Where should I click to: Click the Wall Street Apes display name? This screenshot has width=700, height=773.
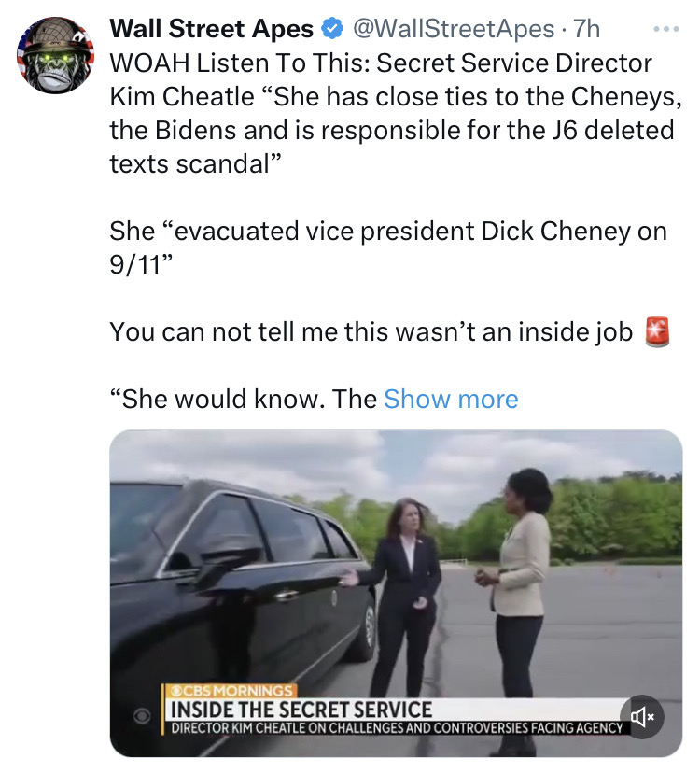point(212,29)
